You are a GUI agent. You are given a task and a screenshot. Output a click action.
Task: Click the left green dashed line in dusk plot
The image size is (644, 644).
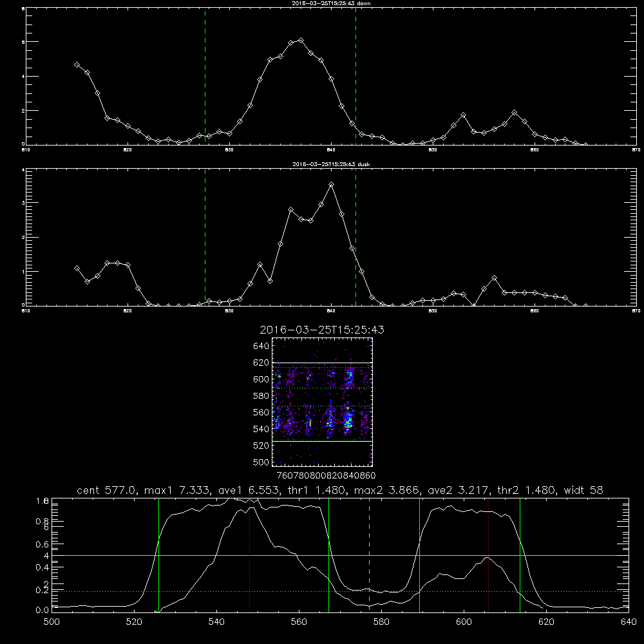click(205, 237)
